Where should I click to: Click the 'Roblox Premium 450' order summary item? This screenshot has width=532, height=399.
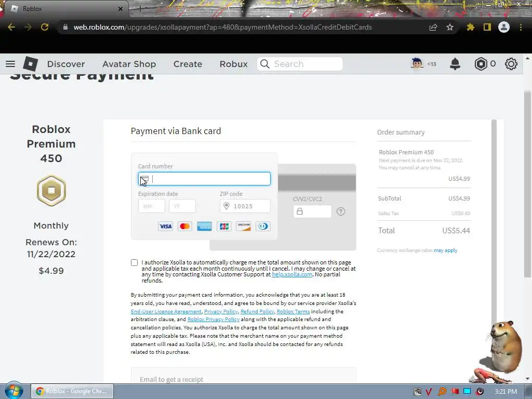coord(406,152)
